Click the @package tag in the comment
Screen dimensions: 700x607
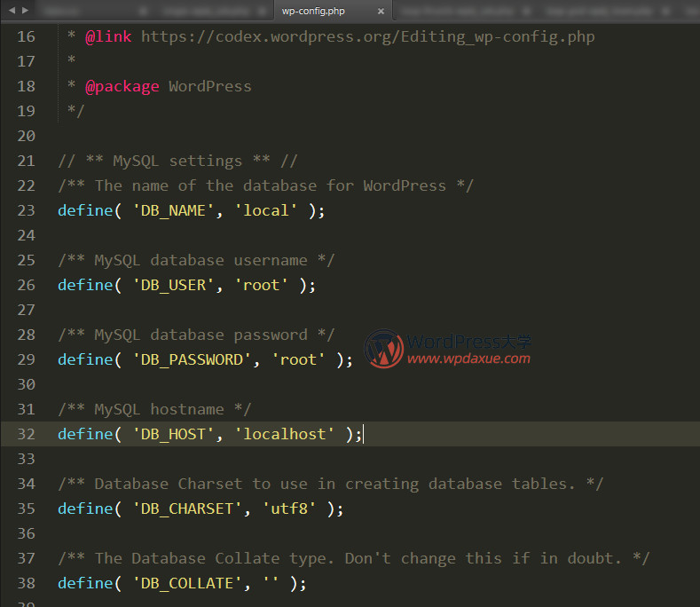(122, 86)
